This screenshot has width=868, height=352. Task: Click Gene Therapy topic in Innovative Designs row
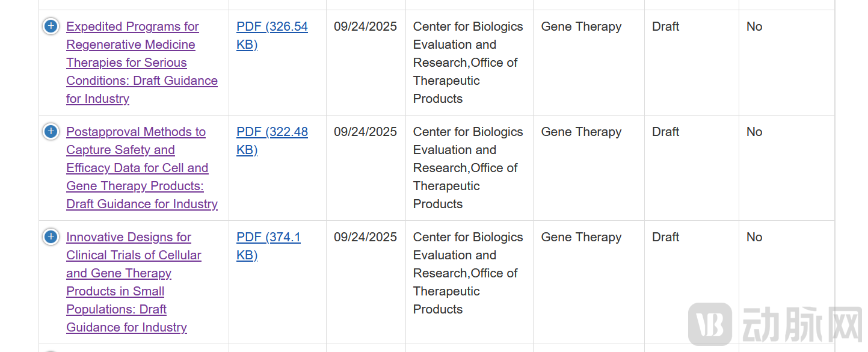point(581,237)
